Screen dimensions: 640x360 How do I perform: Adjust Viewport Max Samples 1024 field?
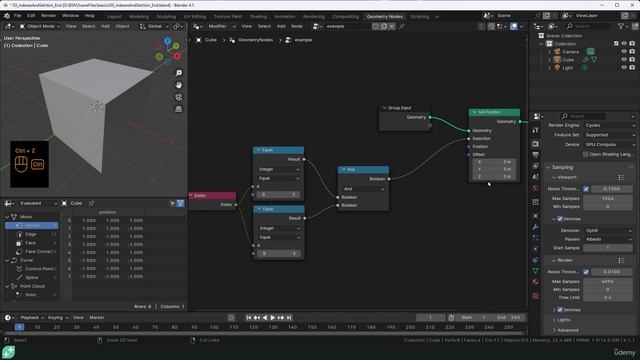tap(608, 198)
